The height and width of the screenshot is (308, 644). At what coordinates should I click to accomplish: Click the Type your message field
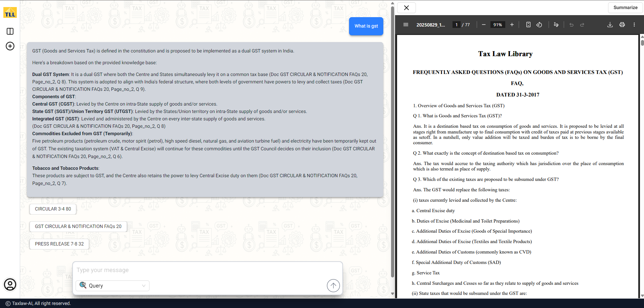[x=207, y=270]
